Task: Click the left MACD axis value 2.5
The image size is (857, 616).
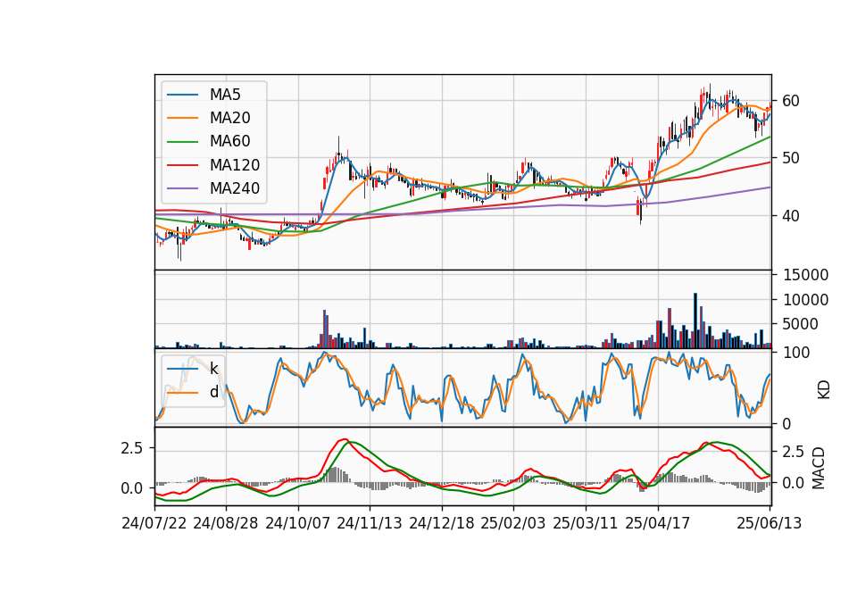Action: [132, 448]
